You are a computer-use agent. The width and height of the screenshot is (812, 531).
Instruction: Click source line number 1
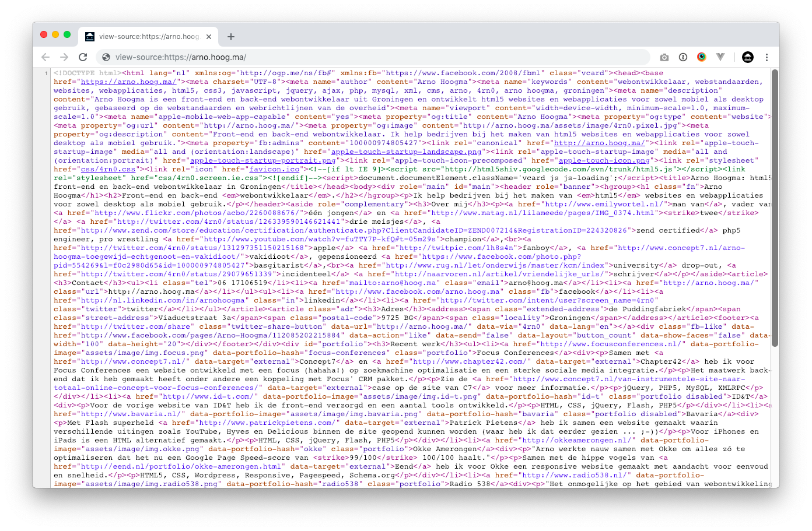(46, 73)
